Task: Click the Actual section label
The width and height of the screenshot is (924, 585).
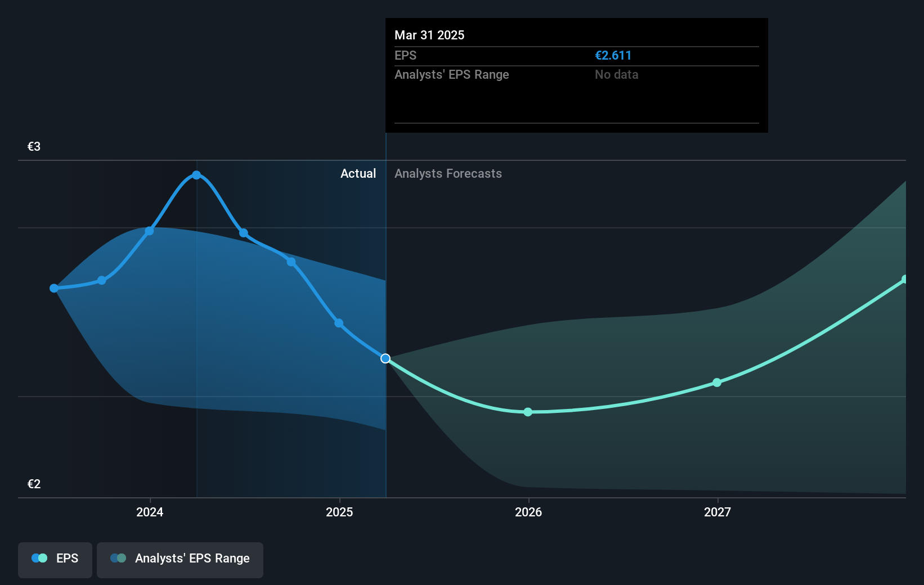Action: [x=358, y=173]
